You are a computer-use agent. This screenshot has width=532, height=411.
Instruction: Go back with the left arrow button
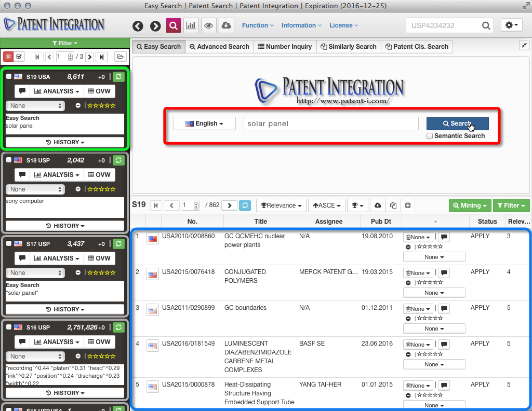click(138, 26)
